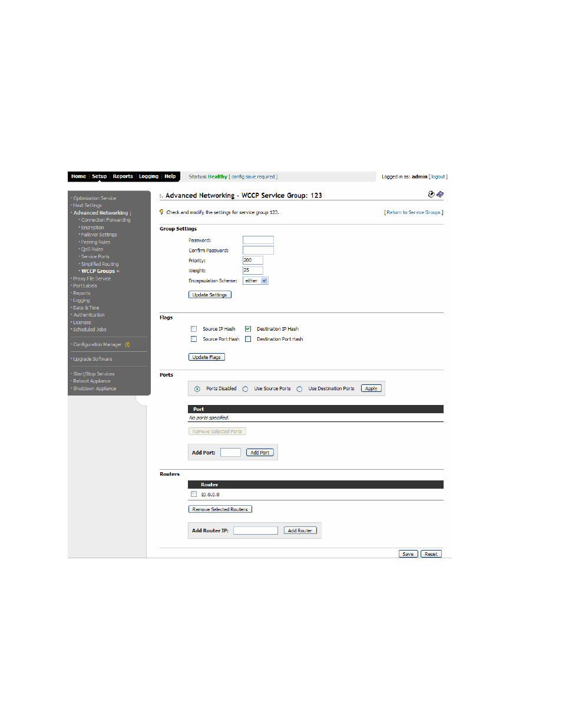This screenshot has height=728, width=562.
Task: Click the Add Router button
Action: tap(300, 531)
